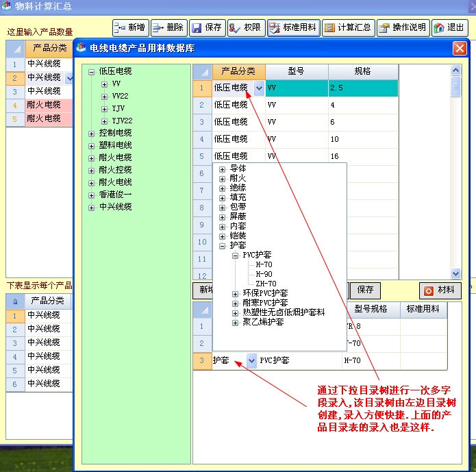Select YJV22 under 低压电缆 in left tree
The height and width of the screenshot is (472, 476).
122,121
